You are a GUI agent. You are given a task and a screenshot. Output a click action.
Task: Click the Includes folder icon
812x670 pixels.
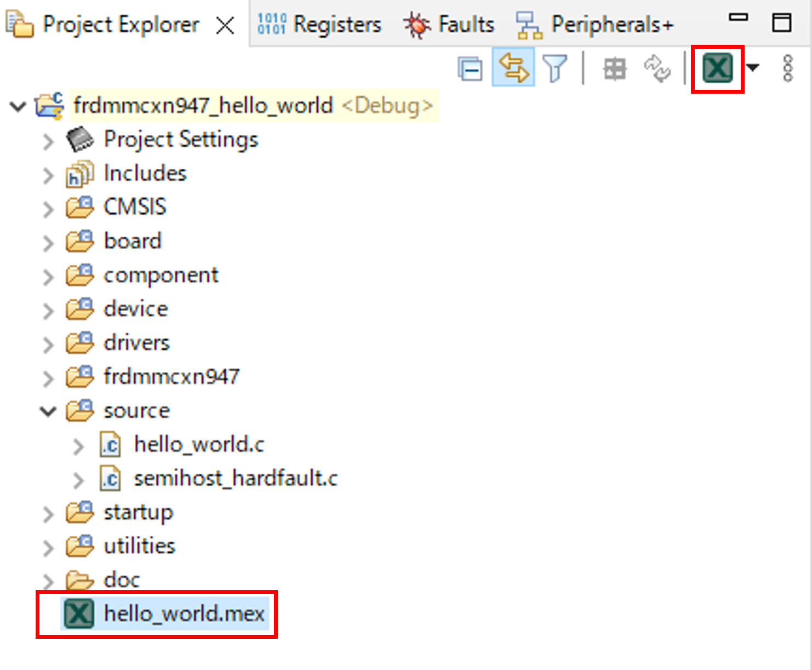[80, 174]
